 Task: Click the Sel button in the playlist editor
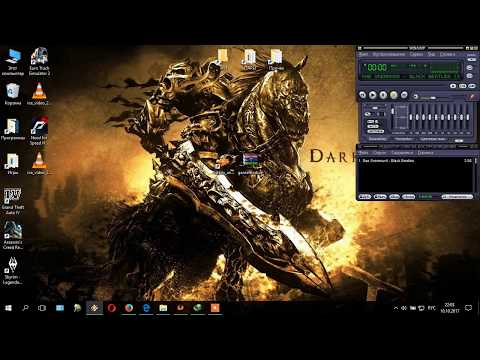(x=394, y=197)
